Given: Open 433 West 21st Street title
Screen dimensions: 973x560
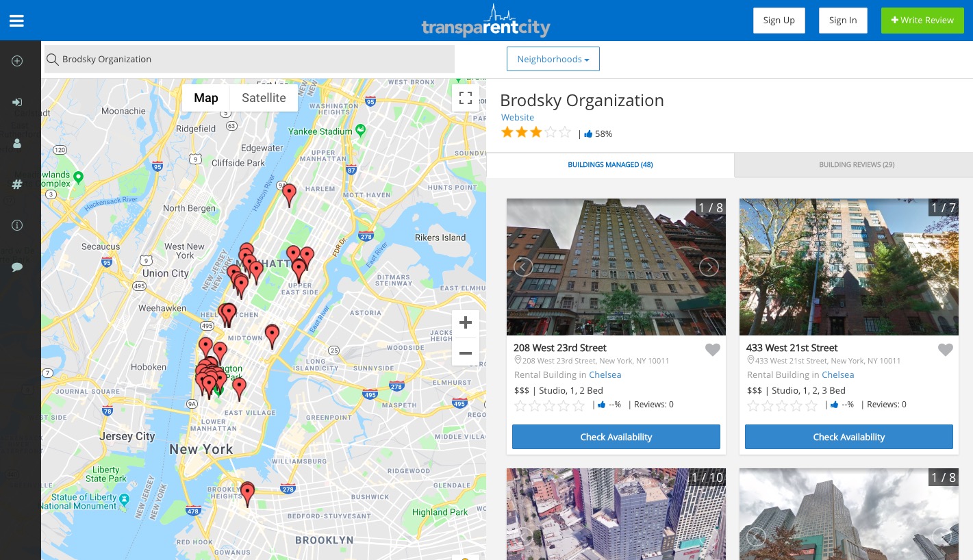Looking at the screenshot, I should point(792,348).
